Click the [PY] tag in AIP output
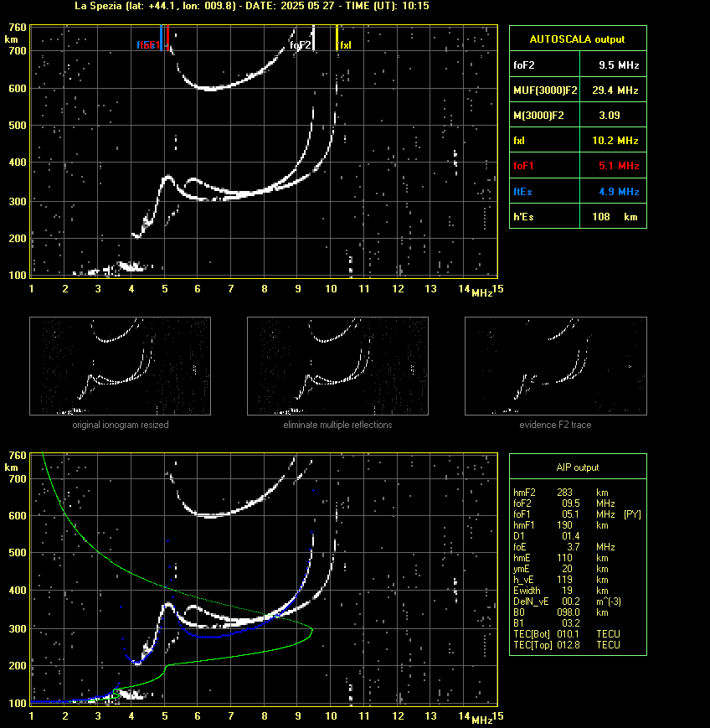Image resolution: width=710 pixels, height=728 pixels. coord(632,514)
